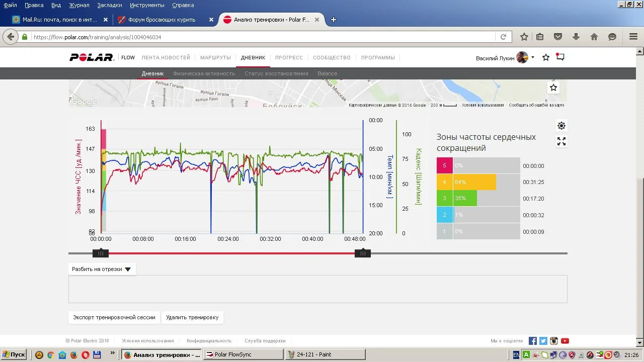The image size is (644, 362).
Task: Click the star icon on the map
Action: click(553, 87)
